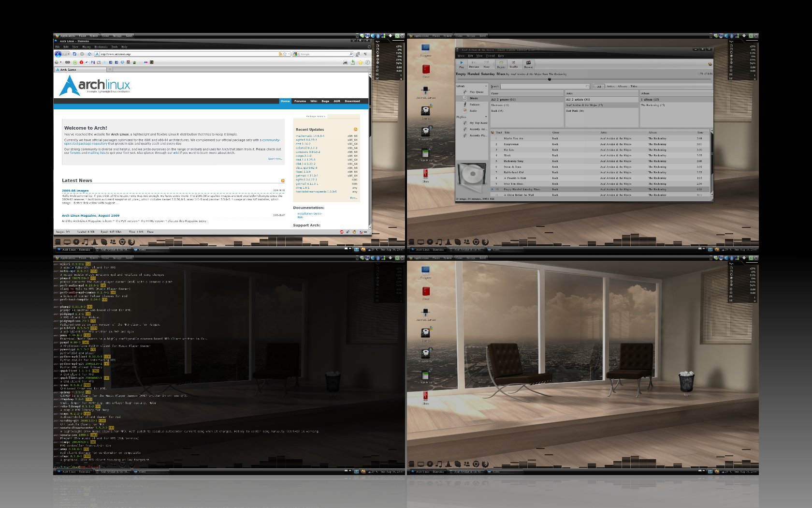Open red Home desktop icon in top-right workspace
812x508 pixels.
[426, 71]
